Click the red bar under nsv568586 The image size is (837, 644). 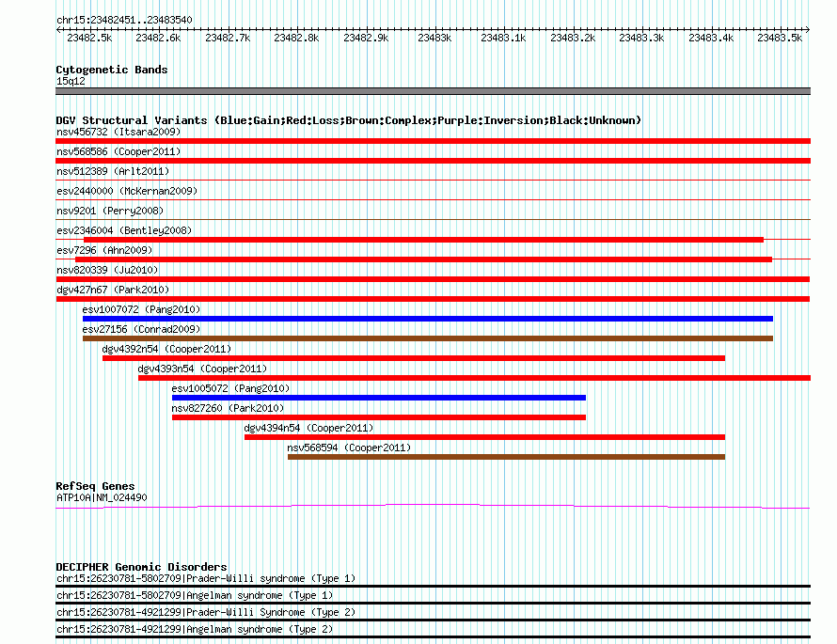coord(433,161)
